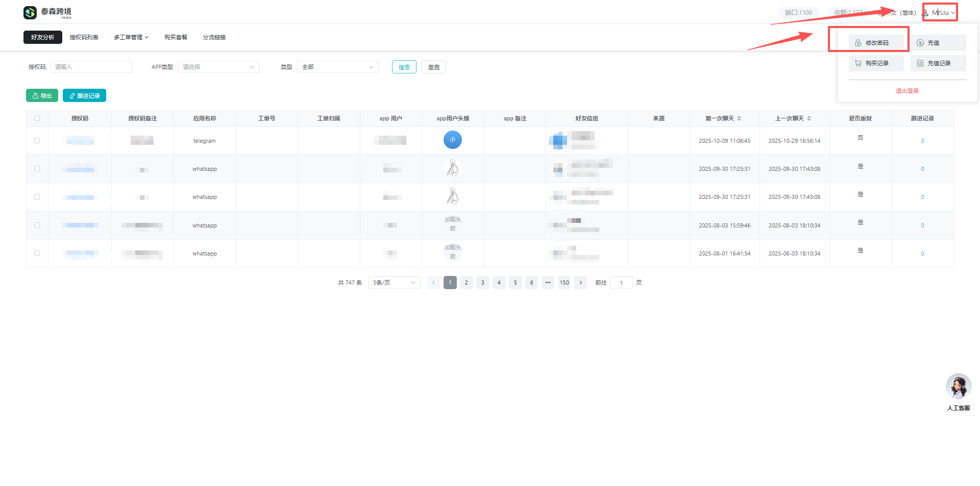Select the last whatsapp row checkbox
Viewport: 980px width, 486px height.
pos(37,253)
